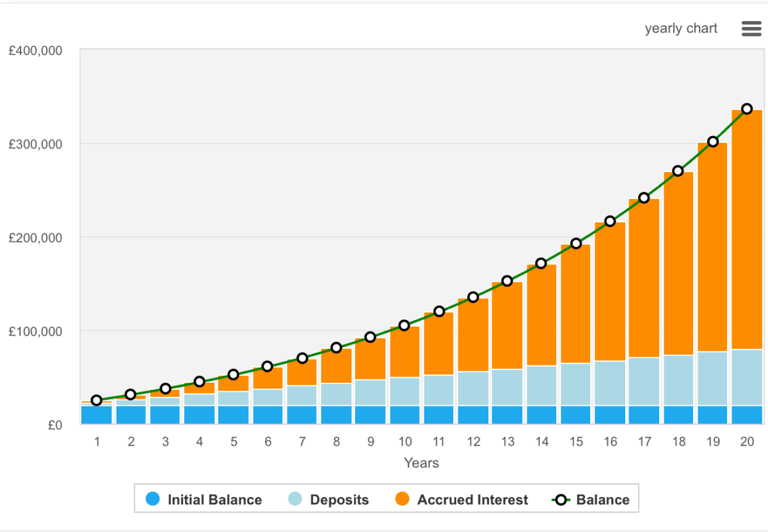Hide the Balance line via legend
768x532 pixels.
602,500
